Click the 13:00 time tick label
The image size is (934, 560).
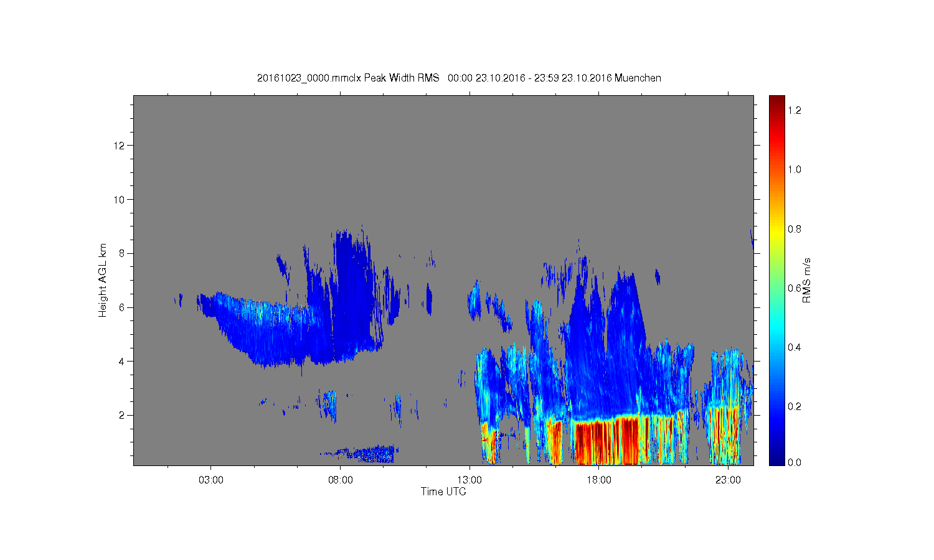click(x=469, y=480)
